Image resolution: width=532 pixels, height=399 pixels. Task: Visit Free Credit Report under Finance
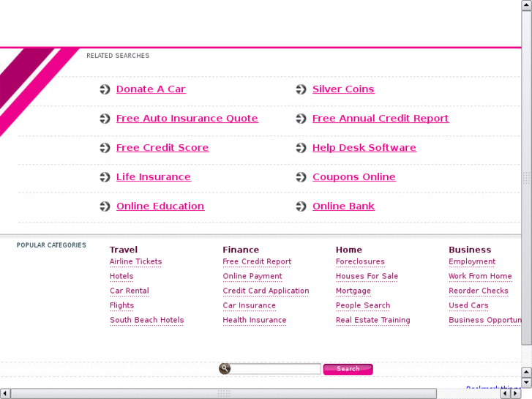tap(257, 262)
